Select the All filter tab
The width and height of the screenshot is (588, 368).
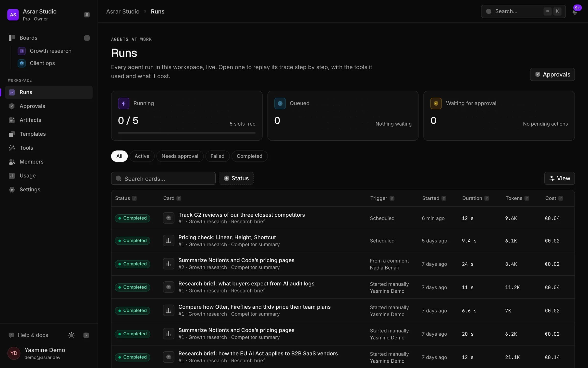coord(119,156)
